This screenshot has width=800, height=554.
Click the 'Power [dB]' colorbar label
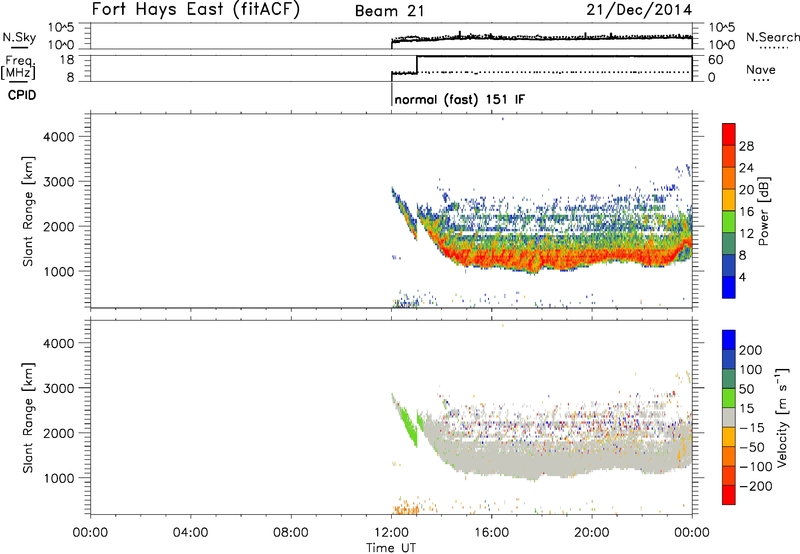(763, 211)
